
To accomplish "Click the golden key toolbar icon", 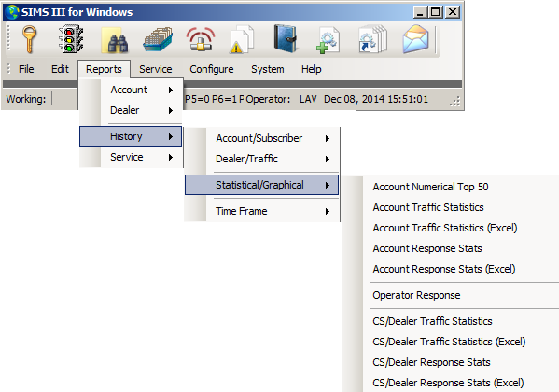I will (29, 39).
